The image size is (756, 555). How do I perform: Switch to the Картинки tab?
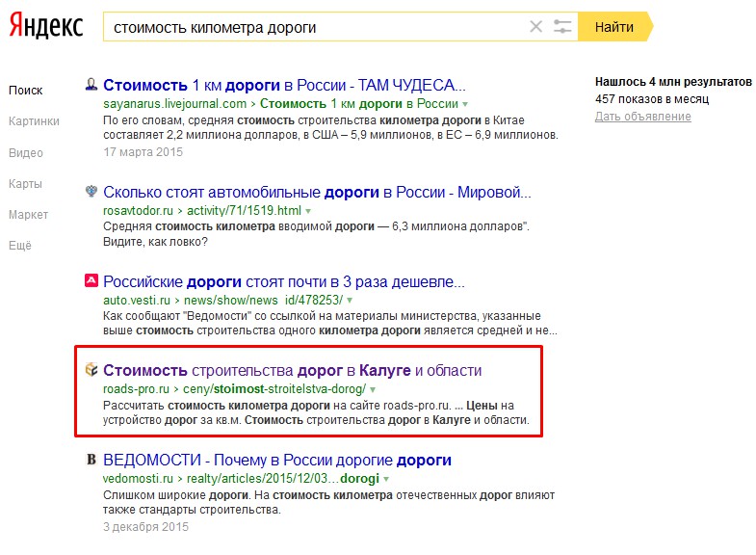(34, 121)
